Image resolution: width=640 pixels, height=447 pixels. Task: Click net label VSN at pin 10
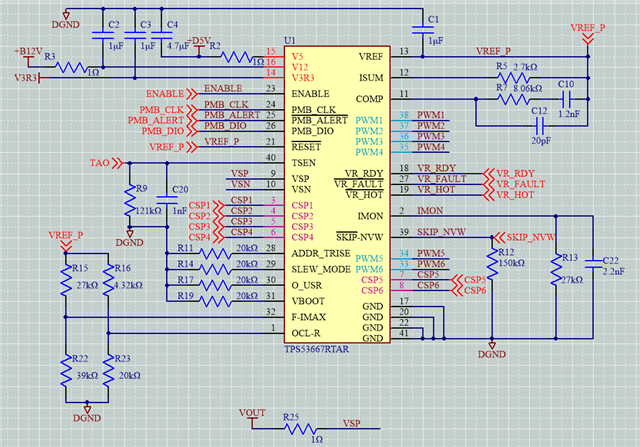pyautogui.click(x=240, y=184)
